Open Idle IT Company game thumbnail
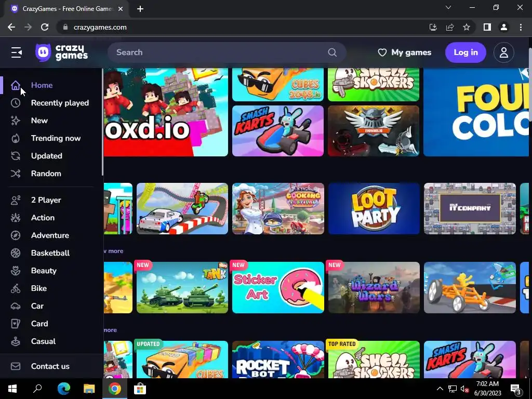 470,209
